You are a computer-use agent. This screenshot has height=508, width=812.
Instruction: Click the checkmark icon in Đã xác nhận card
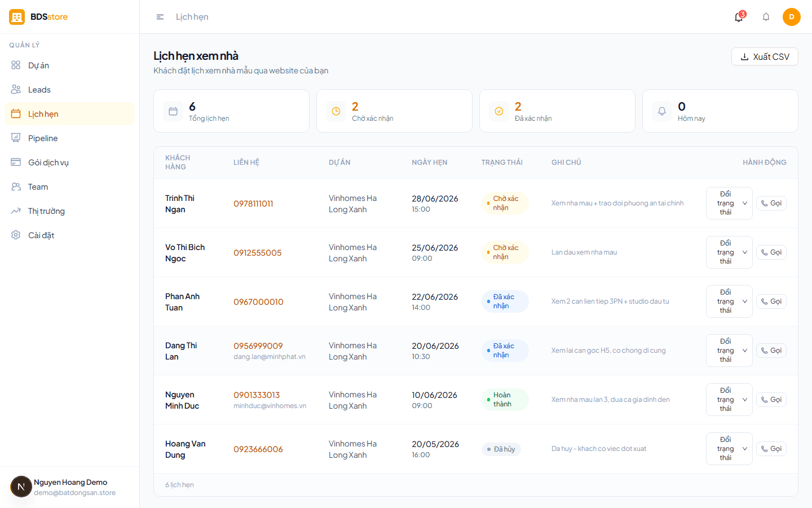[499, 111]
